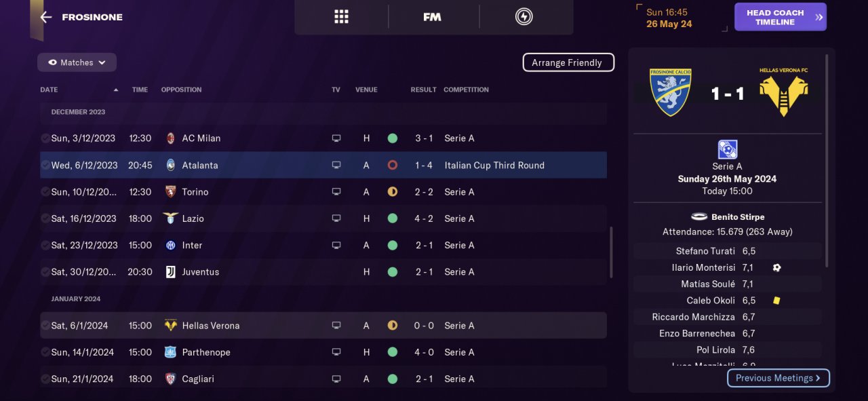Click the Atalanta club badge icon
This screenshot has width=868, height=401.
(170, 166)
